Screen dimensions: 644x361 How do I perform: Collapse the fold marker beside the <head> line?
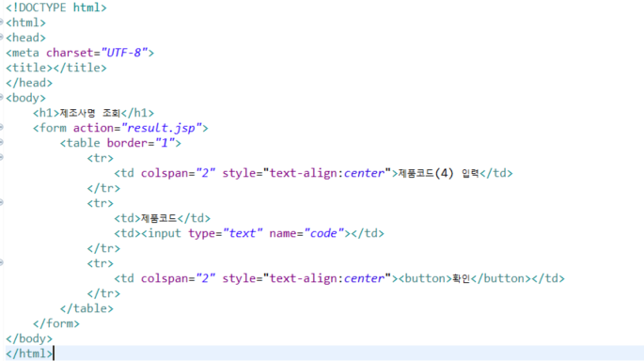pos(1,37)
